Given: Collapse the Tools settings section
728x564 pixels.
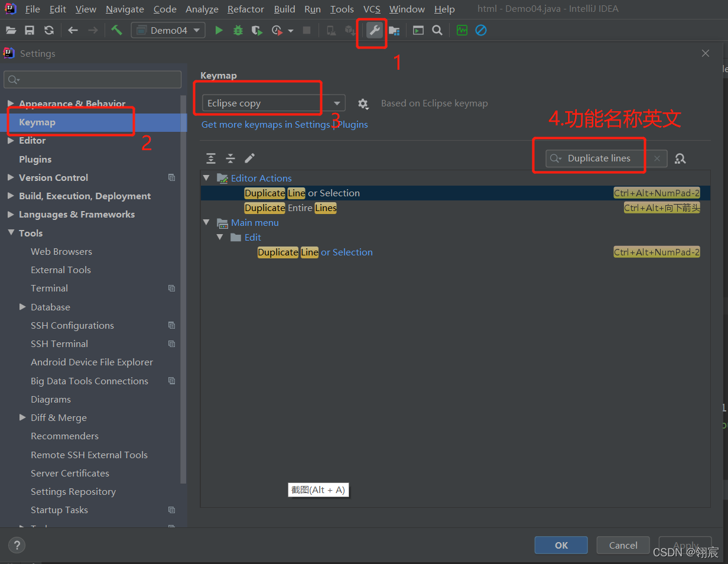Looking at the screenshot, I should 11,233.
